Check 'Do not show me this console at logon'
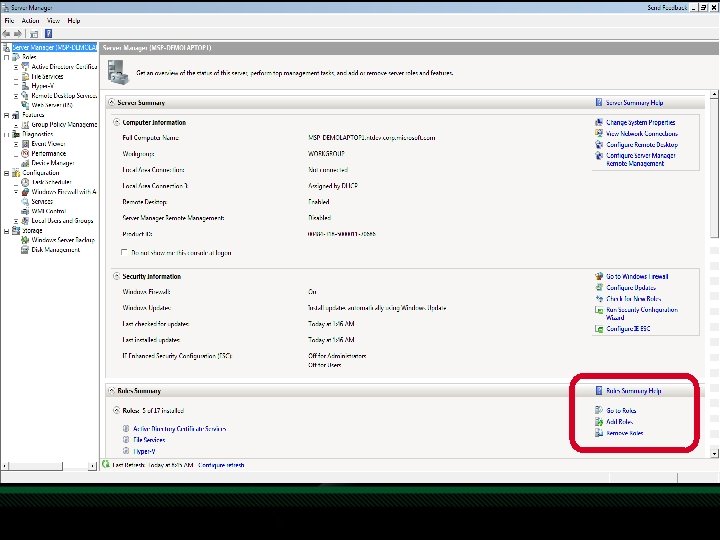 pos(124,253)
